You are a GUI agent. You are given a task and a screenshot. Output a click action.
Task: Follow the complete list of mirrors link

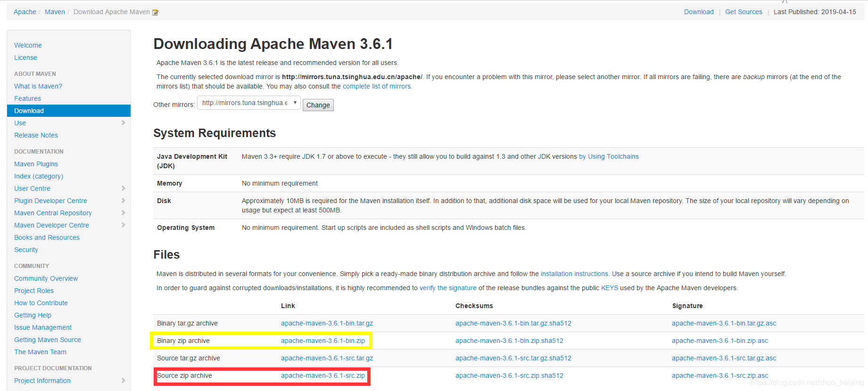(x=377, y=86)
